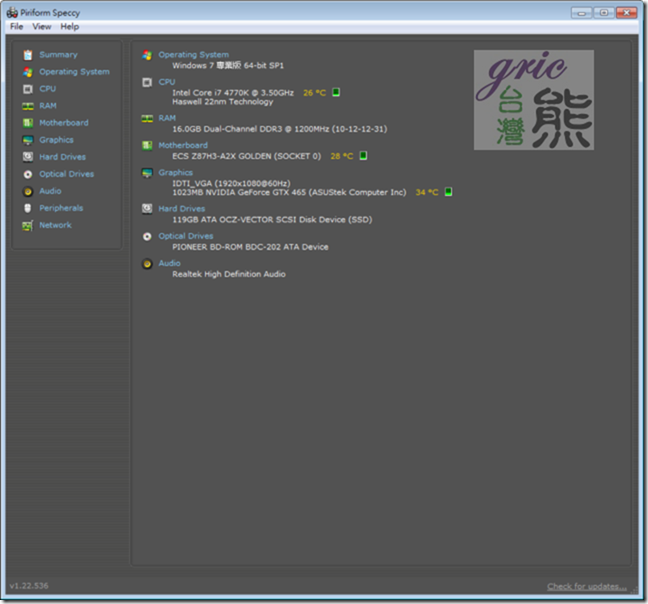This screenshot has height=604, width=648.
Task: Click the PIONEER BD-ROM BDC-202 text
Action: pyautogui.click(x=250, y=247)
